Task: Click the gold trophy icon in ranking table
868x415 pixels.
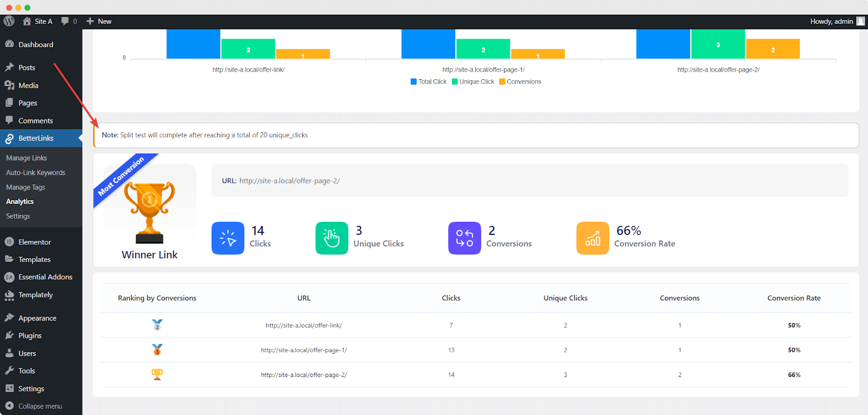Action: [x=157, y=374]
